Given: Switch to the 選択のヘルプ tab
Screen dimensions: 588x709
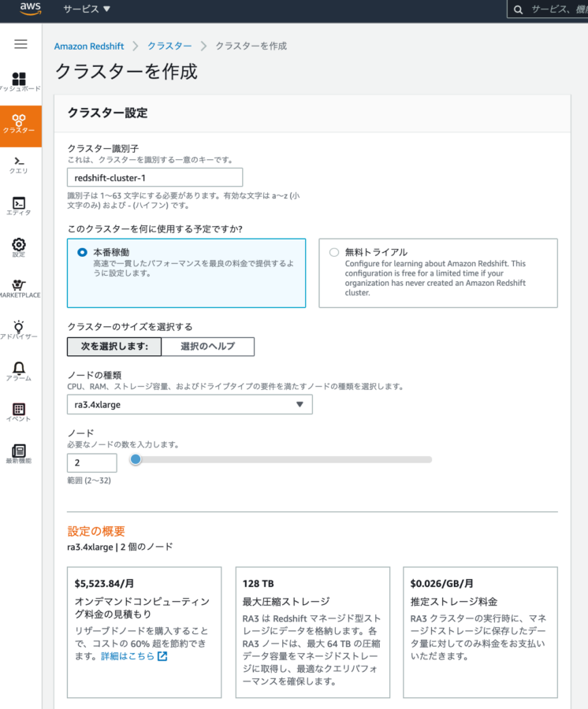Looking at the screenshot, I should point(208,347).
